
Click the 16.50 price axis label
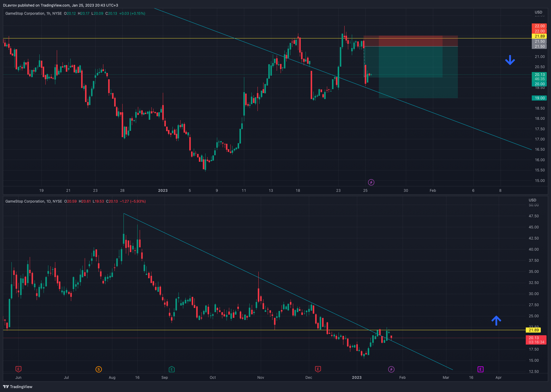coord(540,149)
